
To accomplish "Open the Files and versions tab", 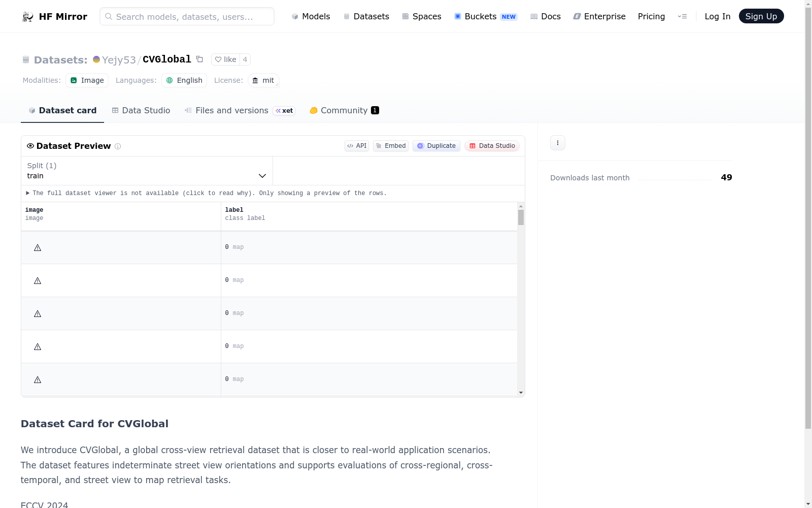I will (x=240, y=110).
